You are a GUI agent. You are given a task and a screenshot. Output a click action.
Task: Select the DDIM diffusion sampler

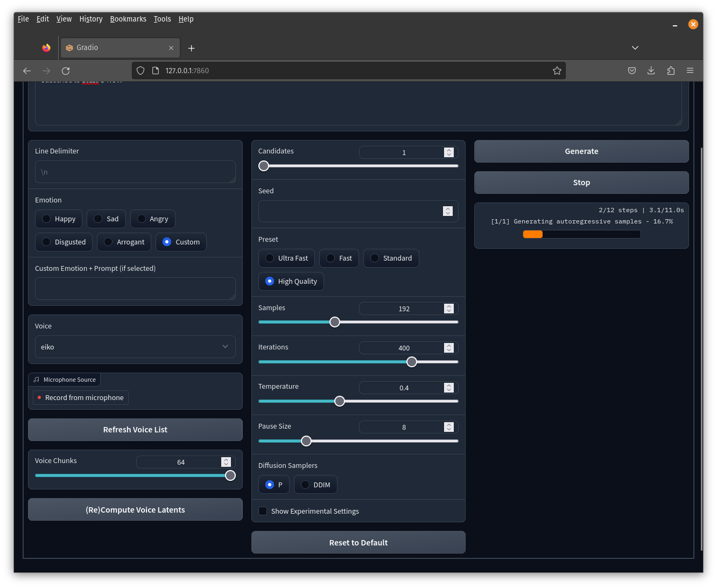point(315,485)
